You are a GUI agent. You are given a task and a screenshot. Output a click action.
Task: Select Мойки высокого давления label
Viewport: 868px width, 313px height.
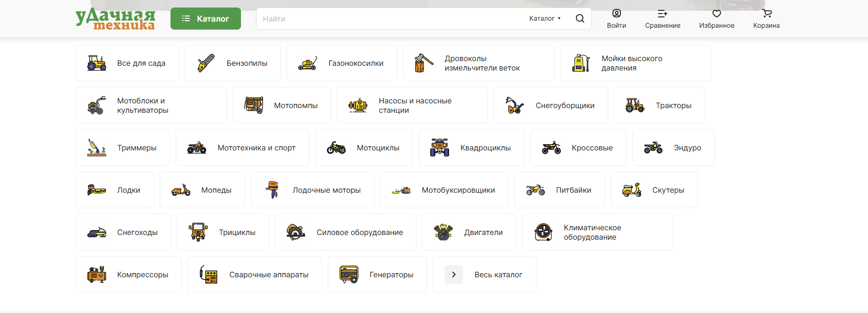pos(632,63)
